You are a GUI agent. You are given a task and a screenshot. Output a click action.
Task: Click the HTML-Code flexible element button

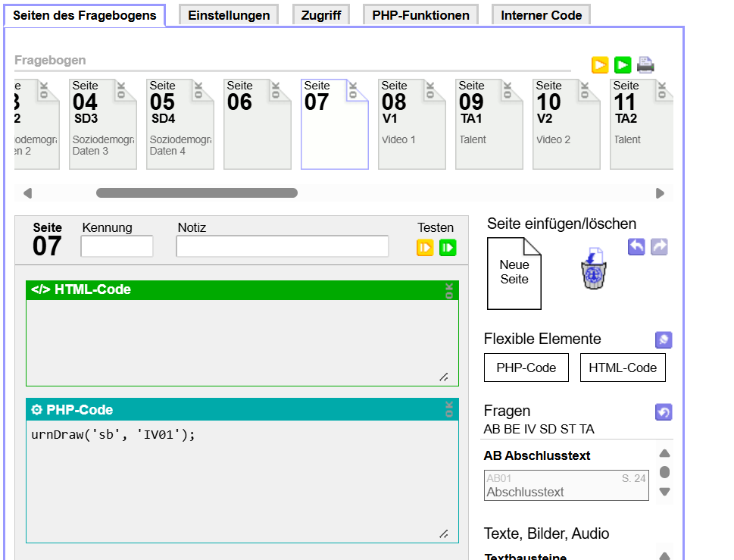(623, 368)
